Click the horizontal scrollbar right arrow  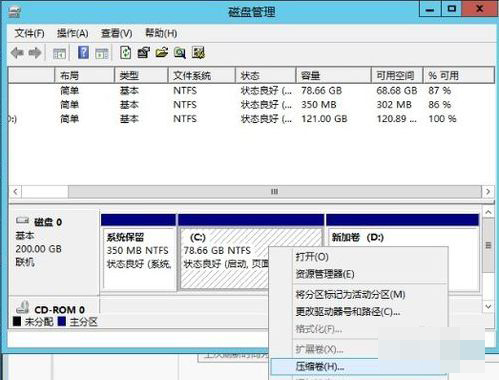pos(488,192)
